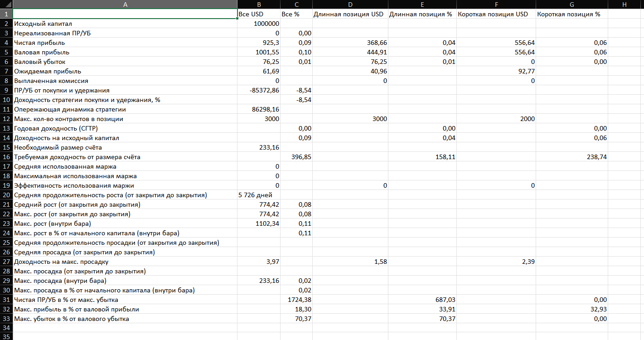Screen dimensions: 644x340
Task: Select the 'Ожидаемая прибыль' label cell
Action: [125, 71]
